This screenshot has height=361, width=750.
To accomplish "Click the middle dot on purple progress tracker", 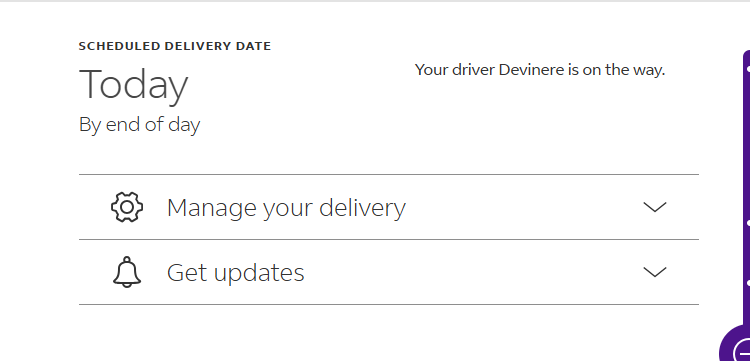I will click(x=748, y=223).
